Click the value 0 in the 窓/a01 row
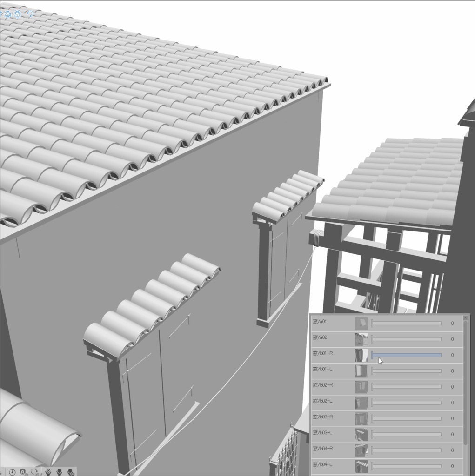Viewport: 475px width, 476px height. pyautogui.click(x=453, y=324)
